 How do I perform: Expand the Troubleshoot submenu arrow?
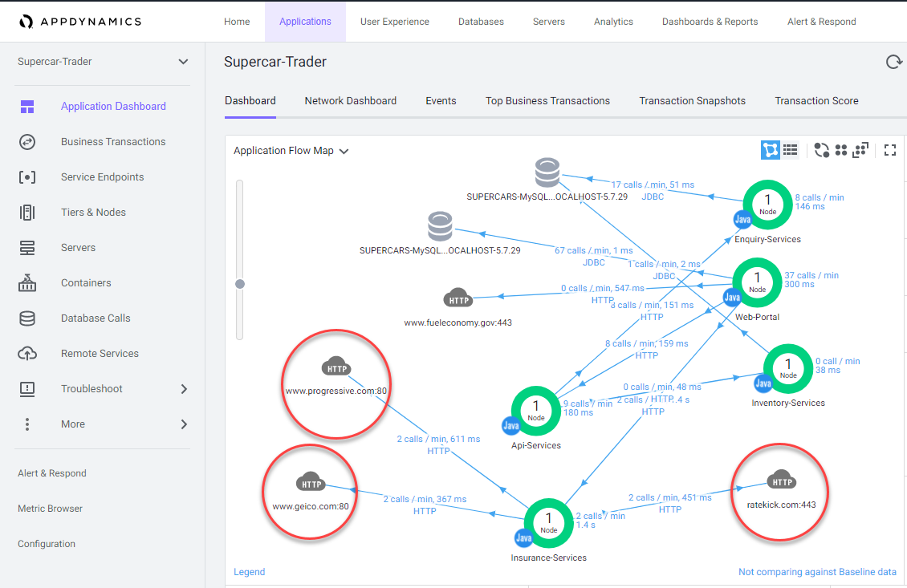click(x=184, y=389)
